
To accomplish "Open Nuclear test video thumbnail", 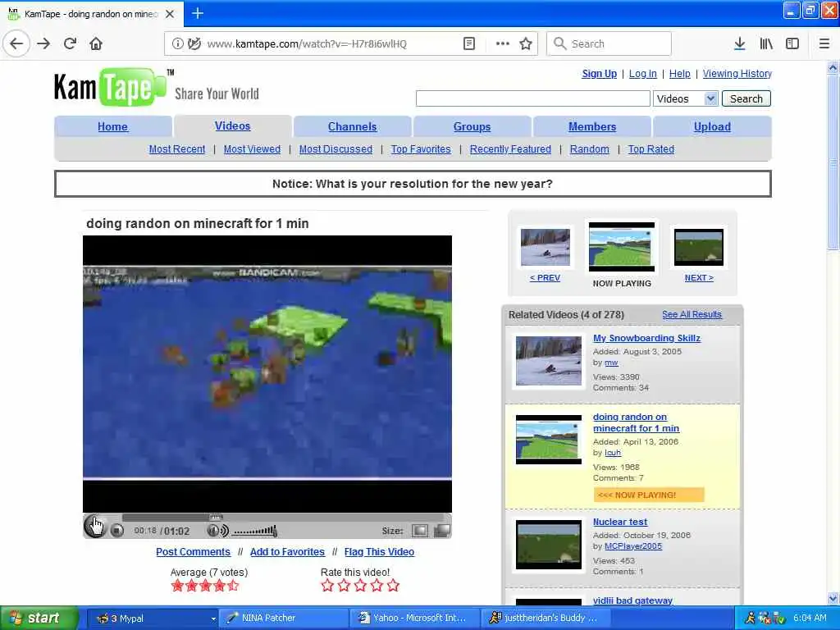I will click(549, 545).
